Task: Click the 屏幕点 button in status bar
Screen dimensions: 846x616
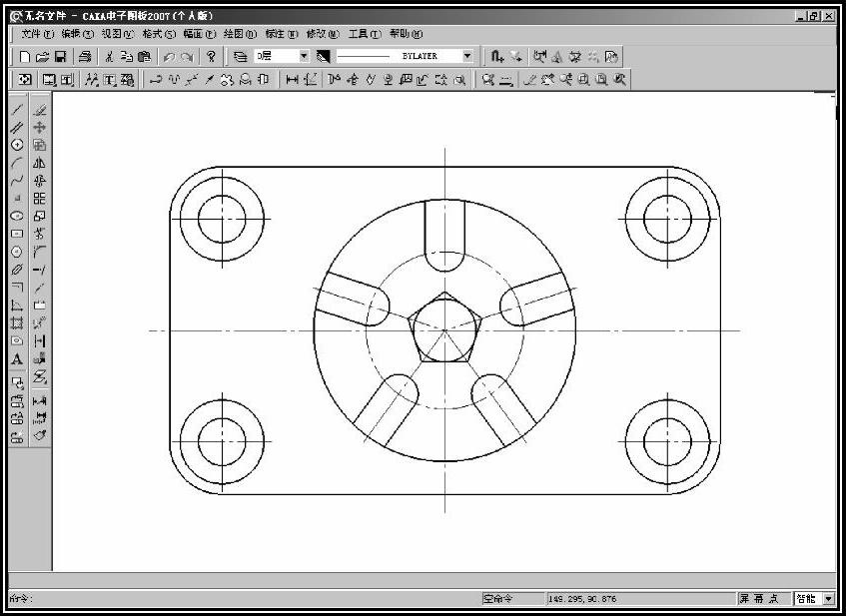Action: pyautogui.click(x=760, y=599)
